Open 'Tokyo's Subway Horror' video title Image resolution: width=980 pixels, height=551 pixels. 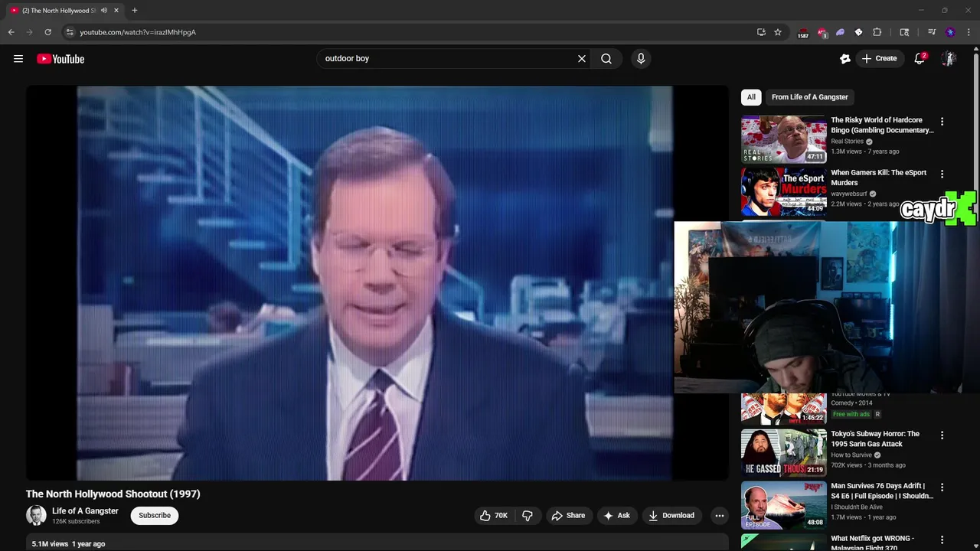[875, 439]
